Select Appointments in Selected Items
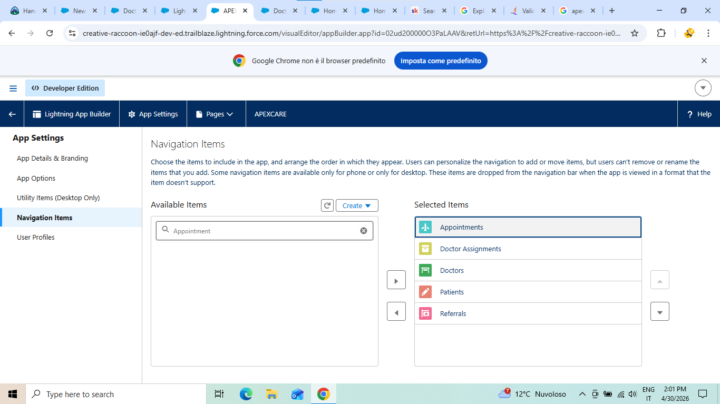Viewport: 720px width, 404px height. (528, 227)
